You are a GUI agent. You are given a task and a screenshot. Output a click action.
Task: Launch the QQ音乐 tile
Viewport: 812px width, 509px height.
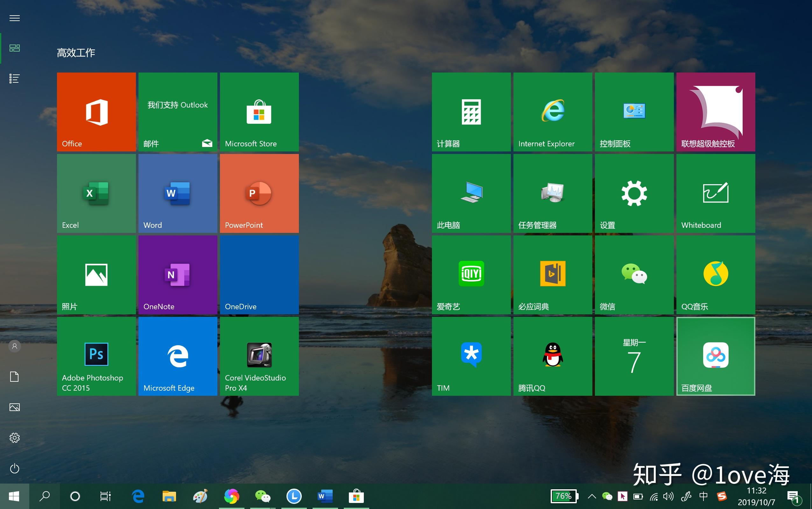(x=716, y=275)
